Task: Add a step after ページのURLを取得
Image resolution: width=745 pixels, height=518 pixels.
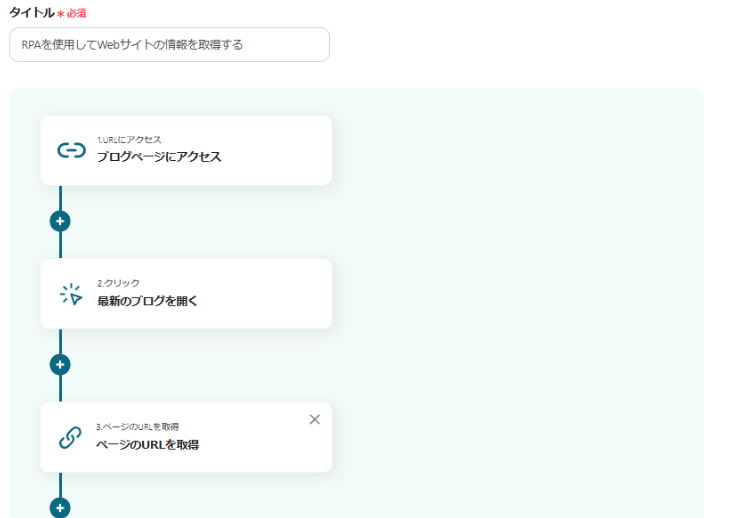Action: click(60, 508)
